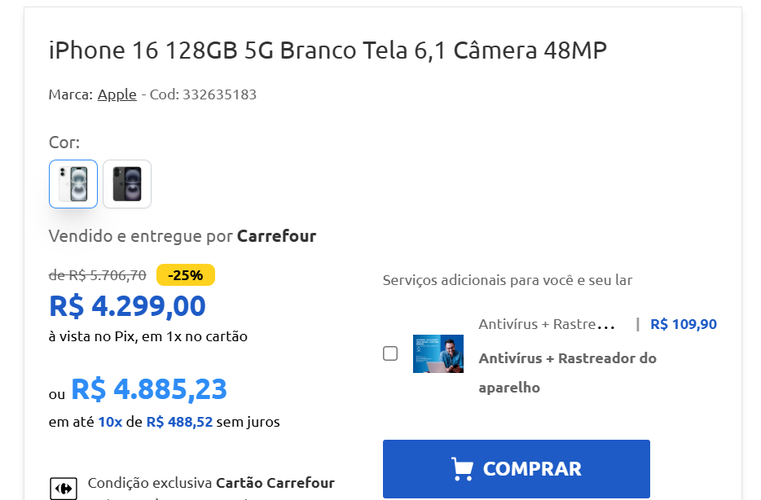
Task: Open the Antivírus service thumbnail image
Action: [438, 353]
